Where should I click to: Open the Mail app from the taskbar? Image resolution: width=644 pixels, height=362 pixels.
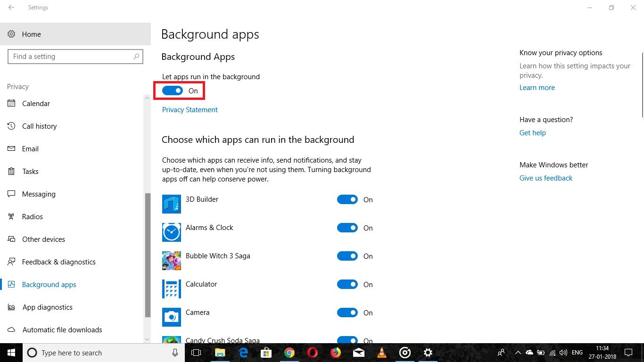tap(359, 353)
